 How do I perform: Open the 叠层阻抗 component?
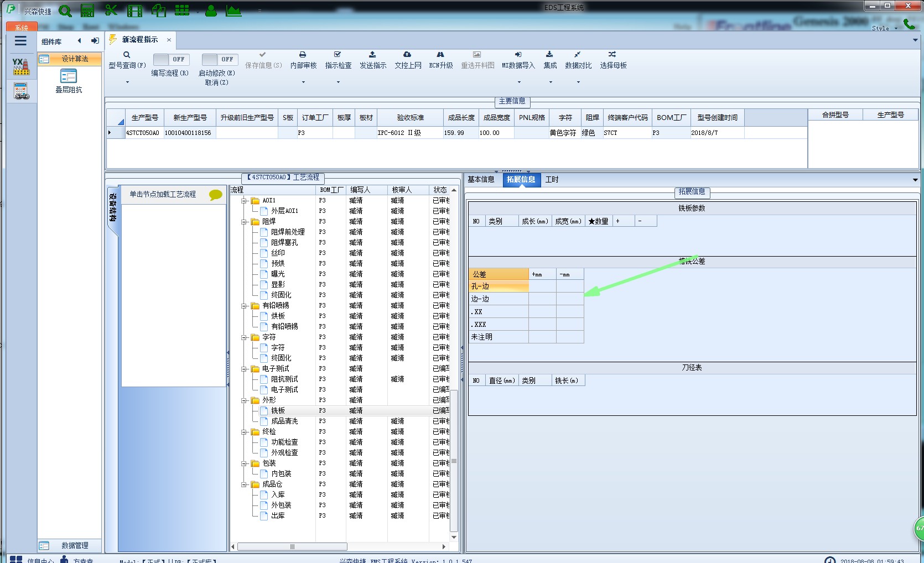coord(69,81)
